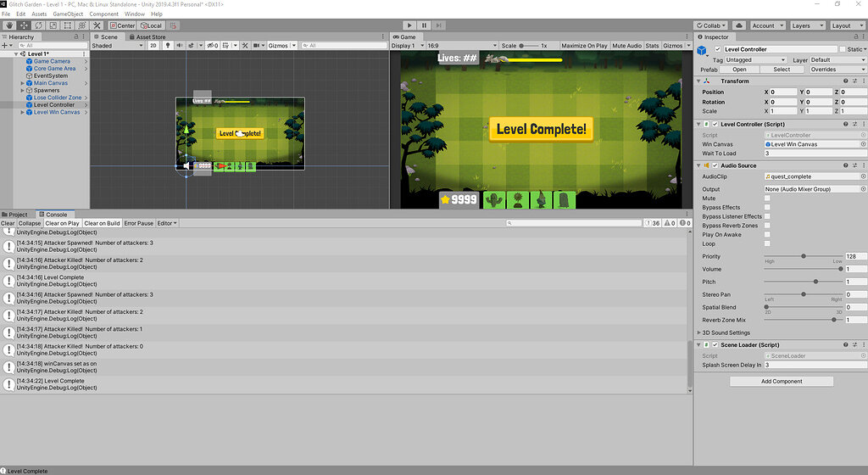Image resolution: width=868 pixels, height=475 pixels.
Task: Open Scene Loader more options menu
Action: click(x=864, y=345)
